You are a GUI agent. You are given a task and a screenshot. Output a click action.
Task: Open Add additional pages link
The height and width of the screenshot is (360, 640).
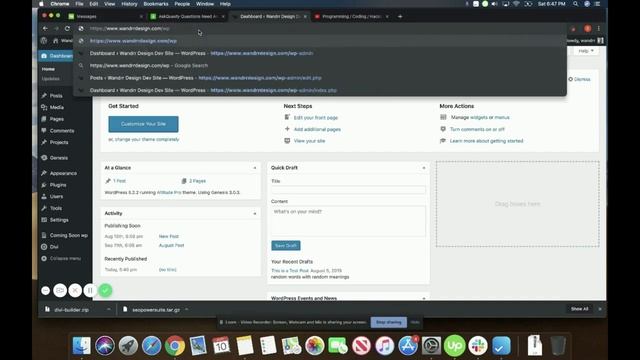pyautogui.click(x=317, y=129)
